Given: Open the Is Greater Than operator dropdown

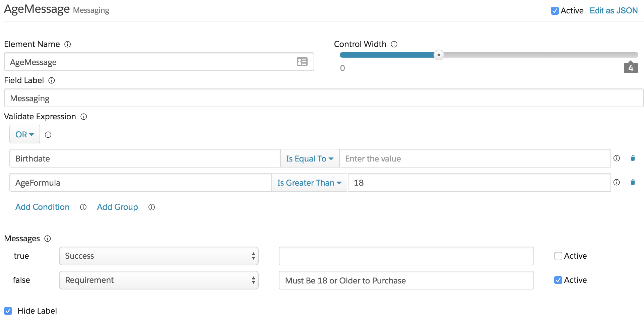Looking at the screenshot, I should pyautogui.click(x=309, y=183).
